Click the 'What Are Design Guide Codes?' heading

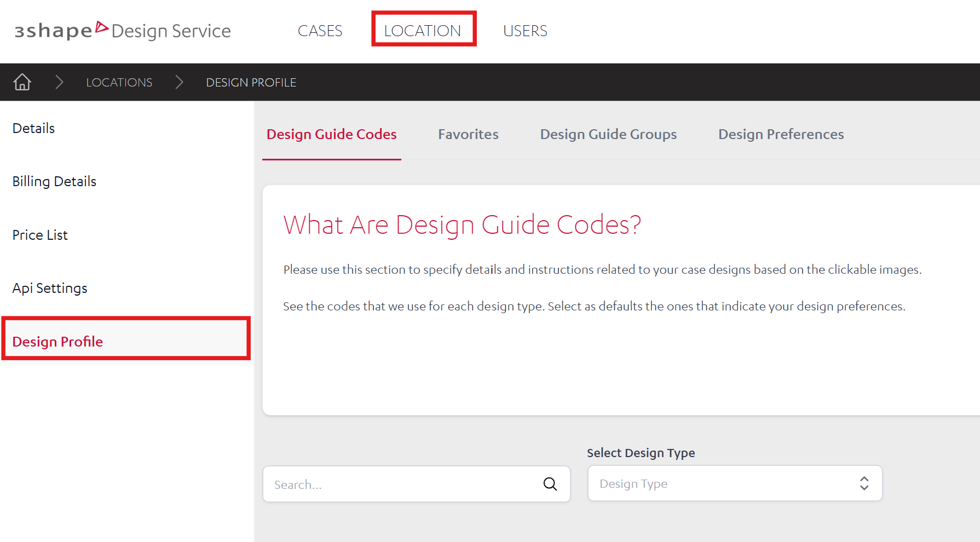coord(462,225)
